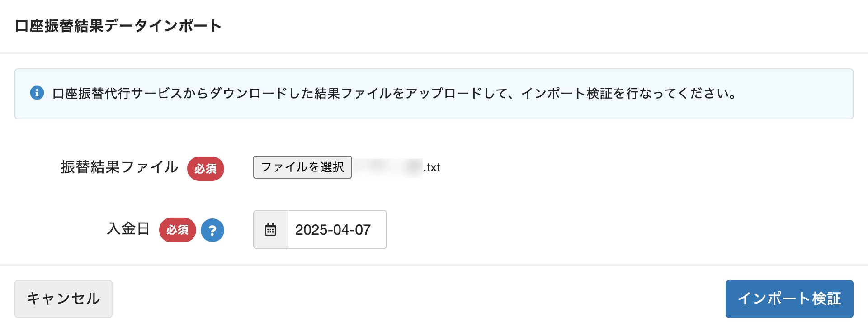Run インポート検証 with the blue button
868x332 pixels.
click(789, 299)
